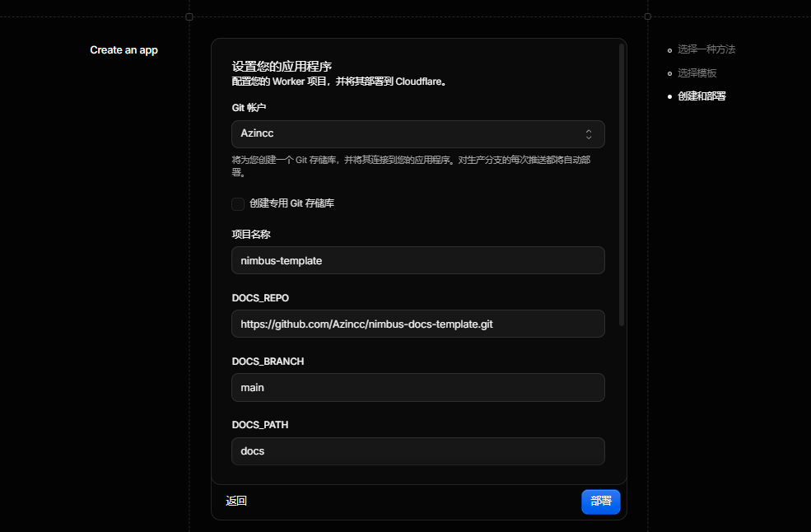Click the 设置您的应用程序 heading
The image size is (811, 532).
tap(282, 66)
